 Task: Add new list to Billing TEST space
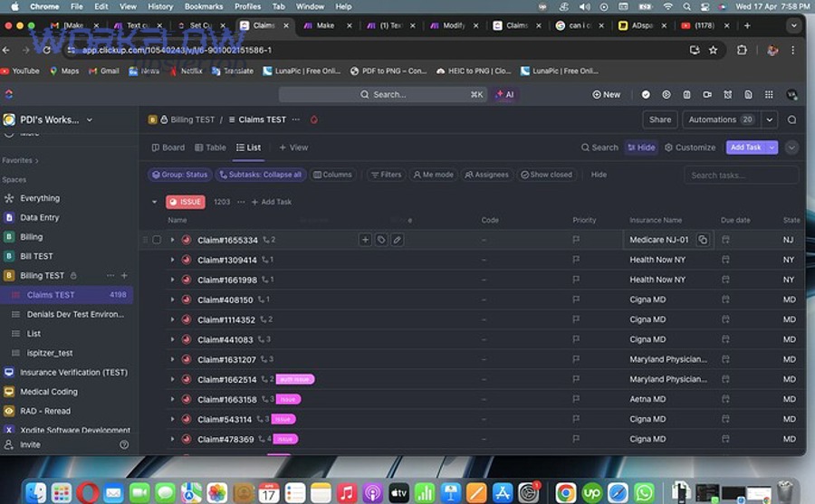[x=124, y=275]
